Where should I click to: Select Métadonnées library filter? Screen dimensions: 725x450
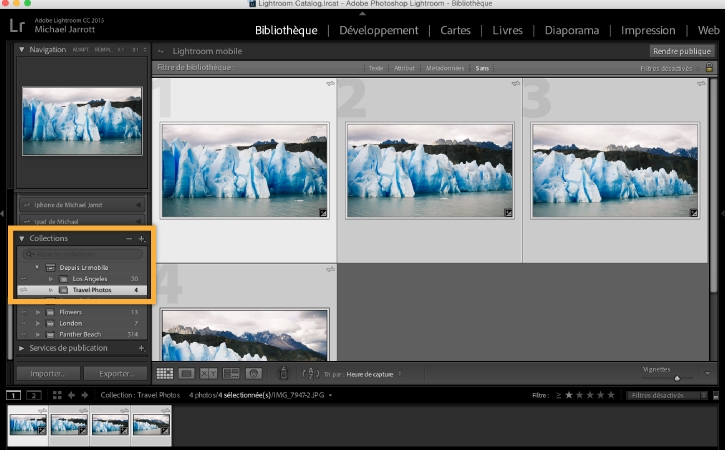(x=445, y=68)
